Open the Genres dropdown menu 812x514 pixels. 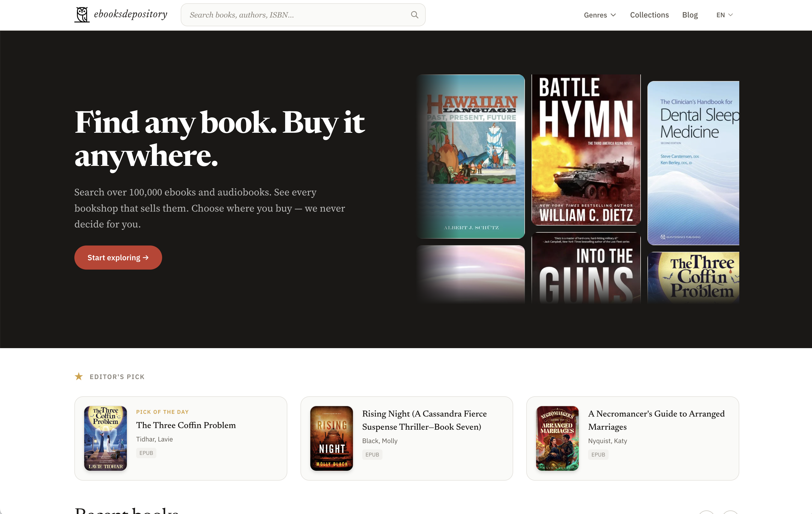pyautogui.click(x=600, y=15)
